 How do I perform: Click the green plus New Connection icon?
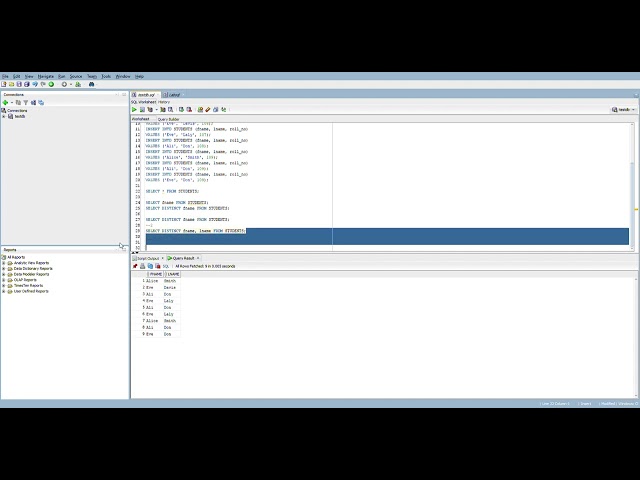pos(5,102)
